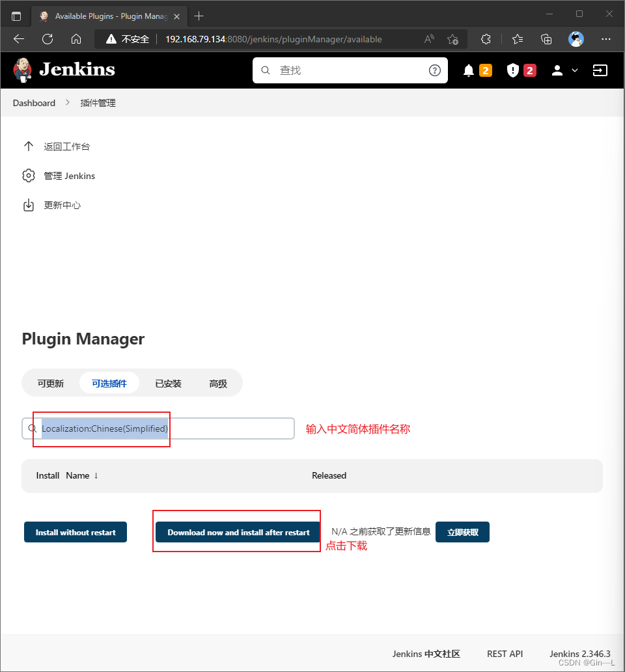
Task: Switch to the 可选插件 tab
Action: point(109,383)
